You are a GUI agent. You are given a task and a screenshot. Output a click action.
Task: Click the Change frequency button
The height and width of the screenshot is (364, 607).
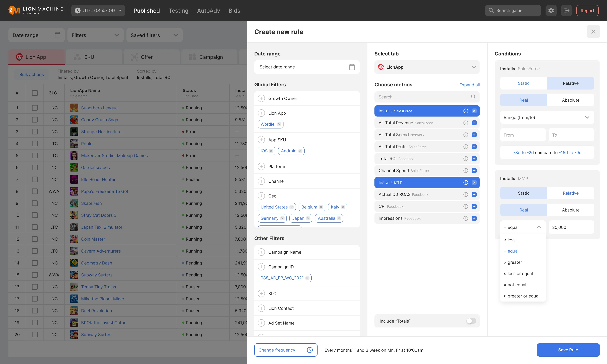click(x=286, y=350)
